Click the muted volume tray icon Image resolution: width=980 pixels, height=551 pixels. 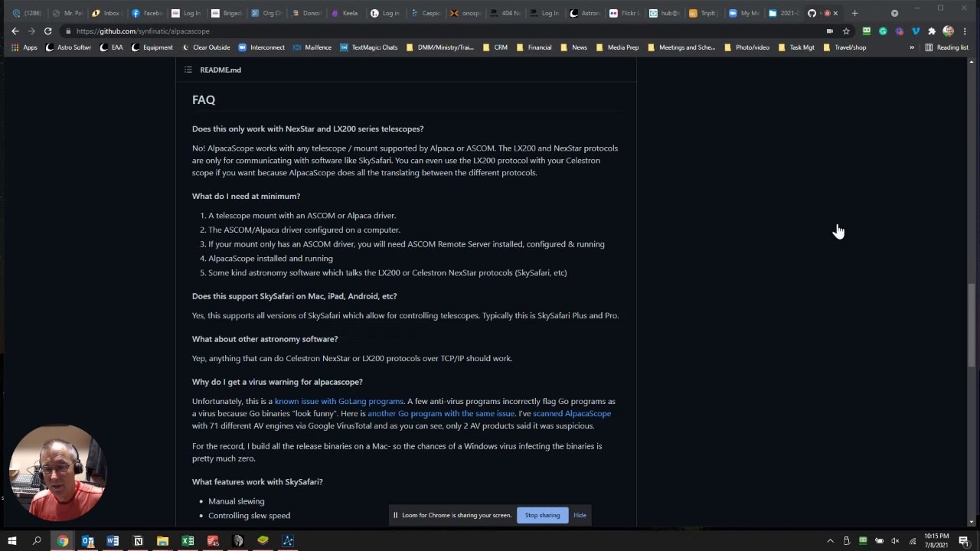895,541
